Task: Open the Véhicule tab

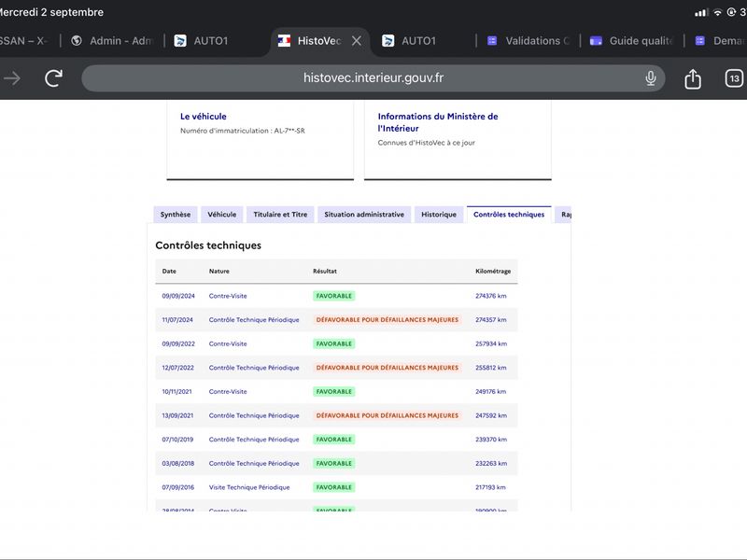Action: click(x=222, y=215)
